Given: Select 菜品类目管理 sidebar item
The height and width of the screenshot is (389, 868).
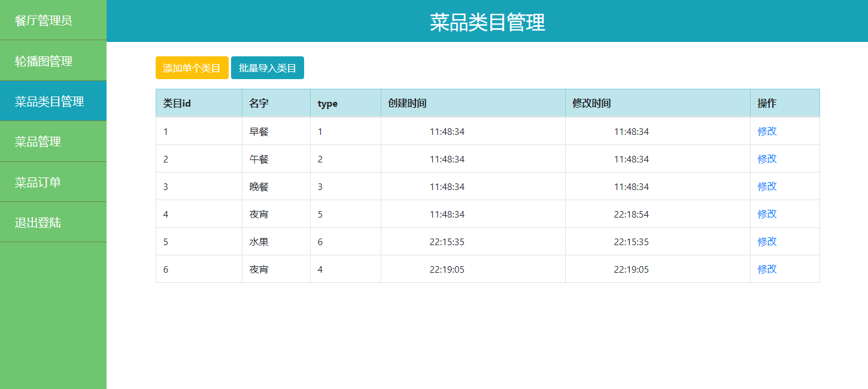Looking at the screenshot, I should click(50, 101).
